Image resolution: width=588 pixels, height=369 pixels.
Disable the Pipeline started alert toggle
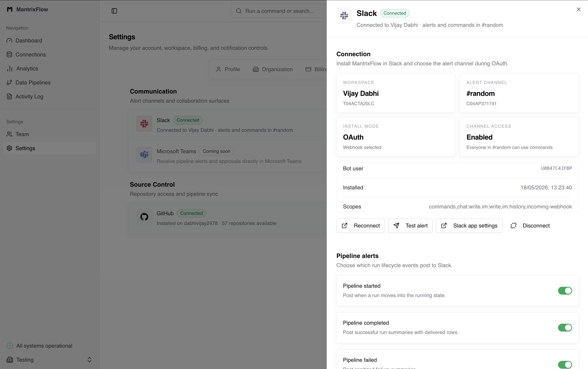pos(565,291)
